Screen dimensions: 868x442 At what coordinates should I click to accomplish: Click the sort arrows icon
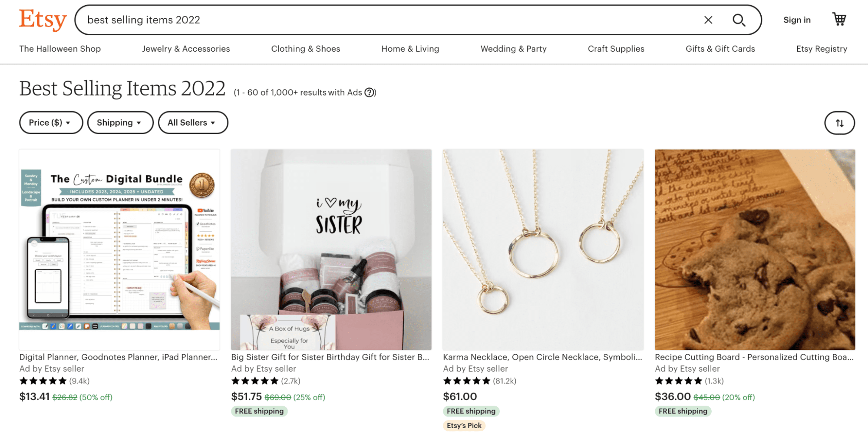click(839, 123)
